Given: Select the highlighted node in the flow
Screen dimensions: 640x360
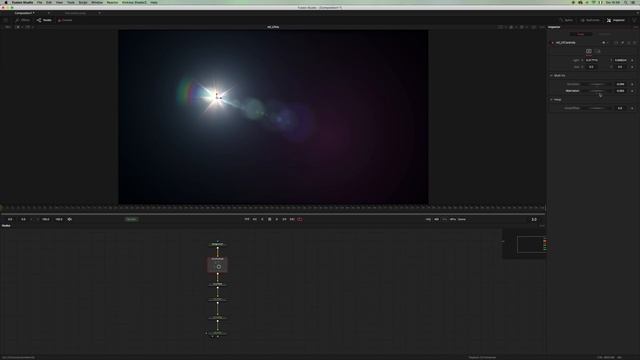Looking at the screenshot, I should [217, 265].
